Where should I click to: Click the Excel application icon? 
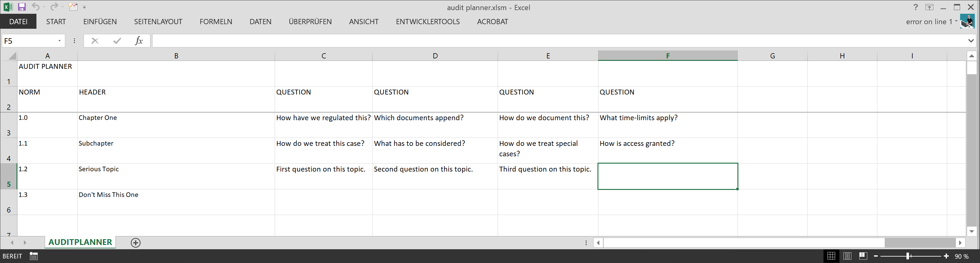click(8, 7)
